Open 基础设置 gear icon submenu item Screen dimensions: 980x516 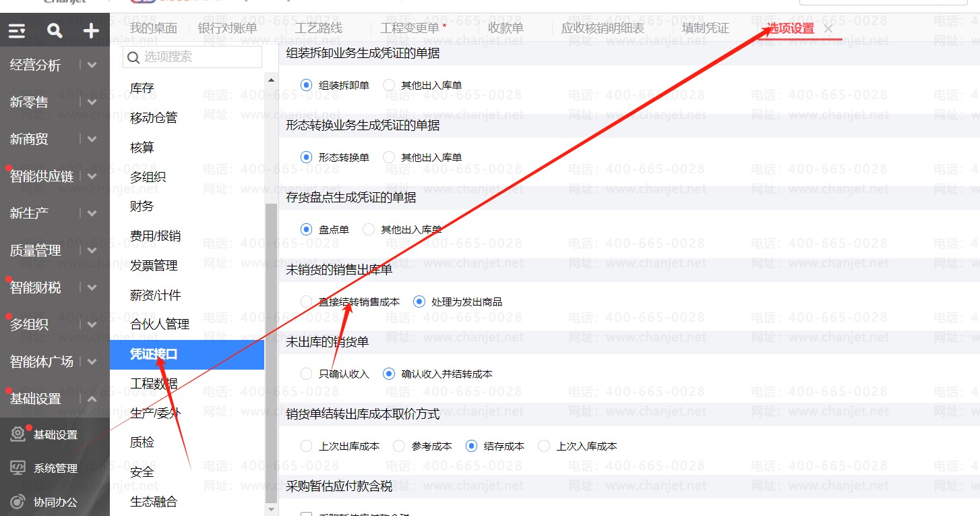[x=18, y=435]
